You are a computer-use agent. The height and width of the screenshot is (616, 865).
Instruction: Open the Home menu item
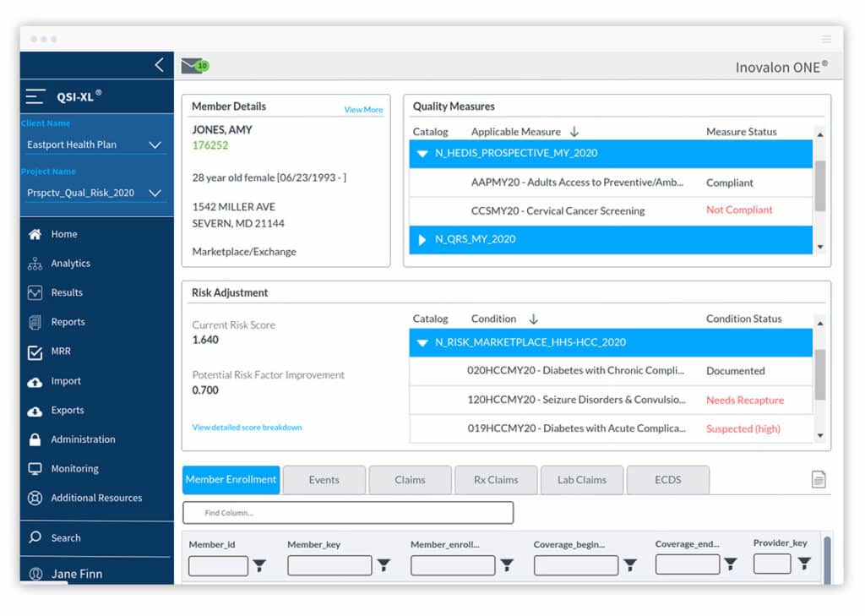(x=64, y=234)
